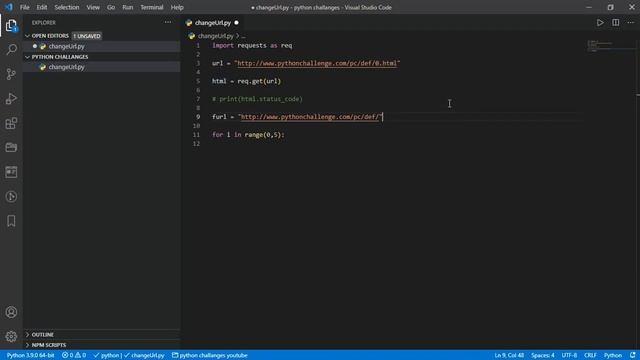Open the Source Control view icon
This screenshot has height=360, width=640.
[11, 74]
